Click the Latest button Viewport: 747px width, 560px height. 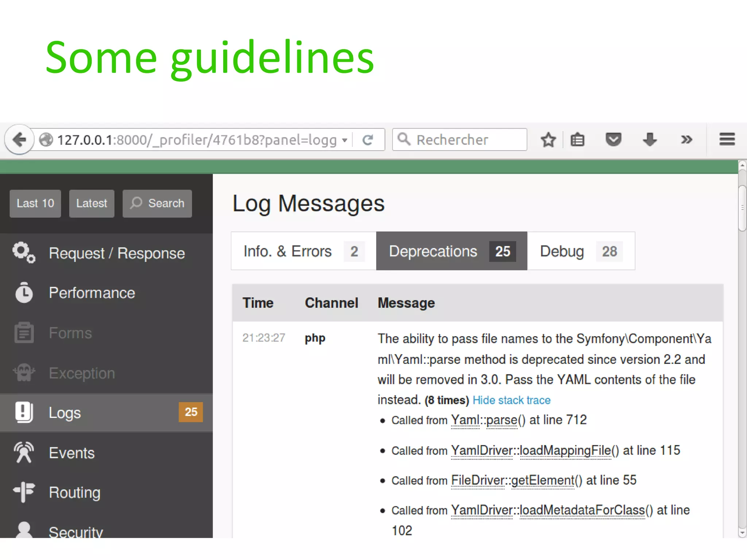92,203
